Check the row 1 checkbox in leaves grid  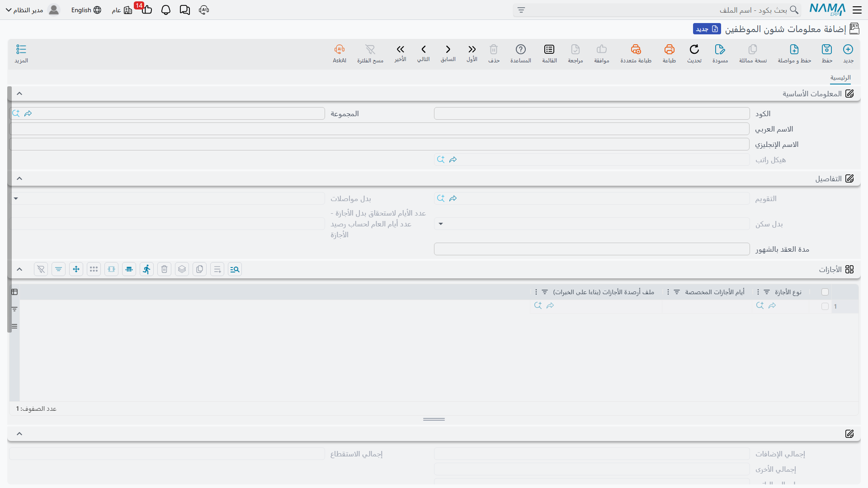coord(825,306)
